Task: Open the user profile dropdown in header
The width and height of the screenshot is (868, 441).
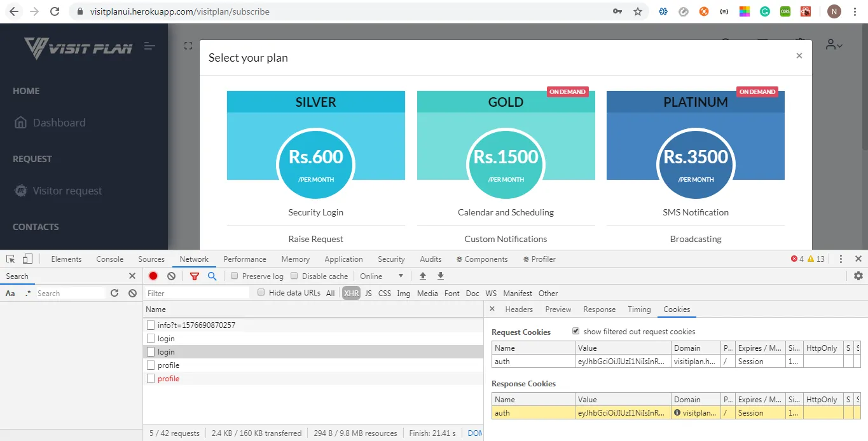Action: pos(834,44)
